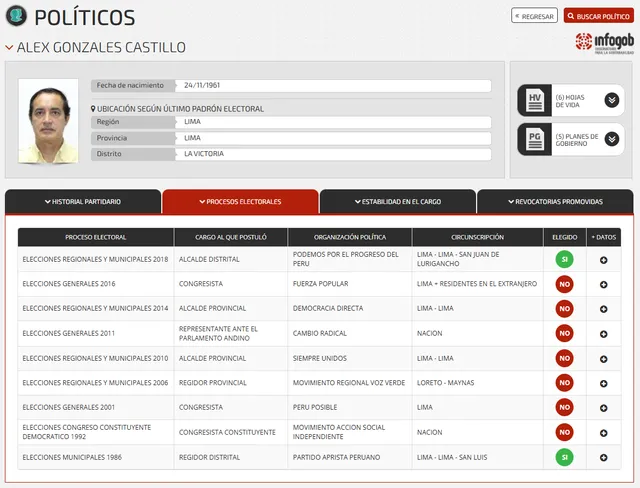Show more data for Congreso Constituyente 1992
The image size is (640, 488).
click(x=603, y=433)
